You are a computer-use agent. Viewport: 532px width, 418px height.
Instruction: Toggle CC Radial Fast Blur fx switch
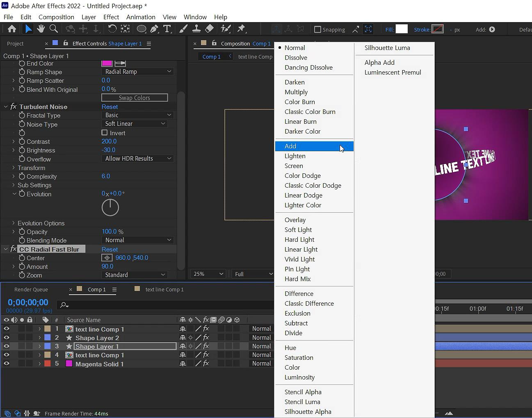pos(13,249)
